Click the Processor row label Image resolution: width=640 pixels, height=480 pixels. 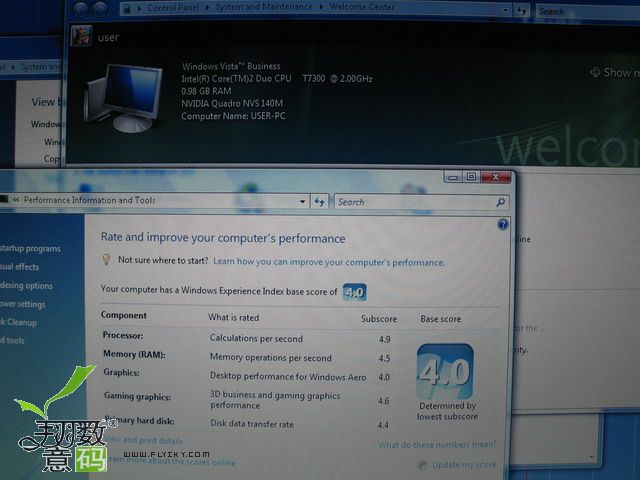123,335
